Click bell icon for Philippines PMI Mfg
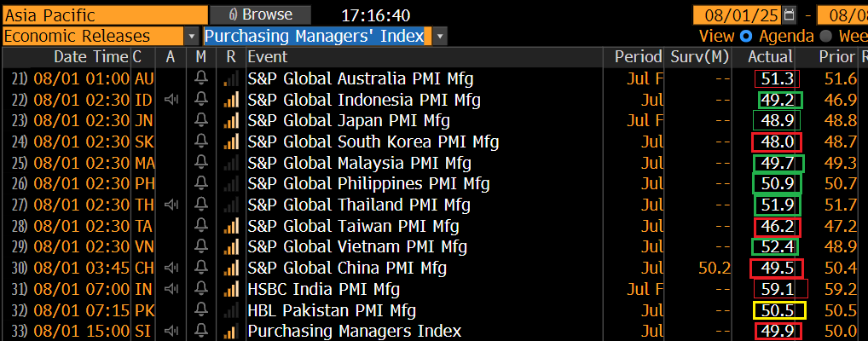The height and width of the screenshot is (341, 868). (x=201, y=184)
